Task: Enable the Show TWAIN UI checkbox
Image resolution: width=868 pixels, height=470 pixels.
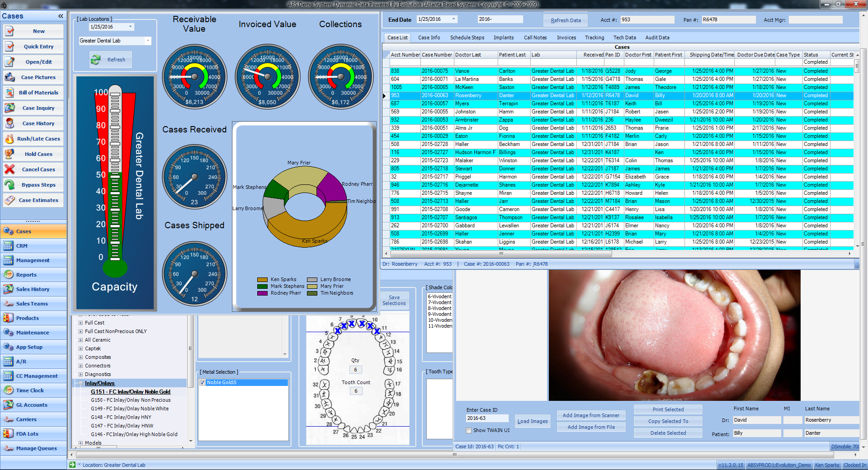Action: [x=469, y=430]
